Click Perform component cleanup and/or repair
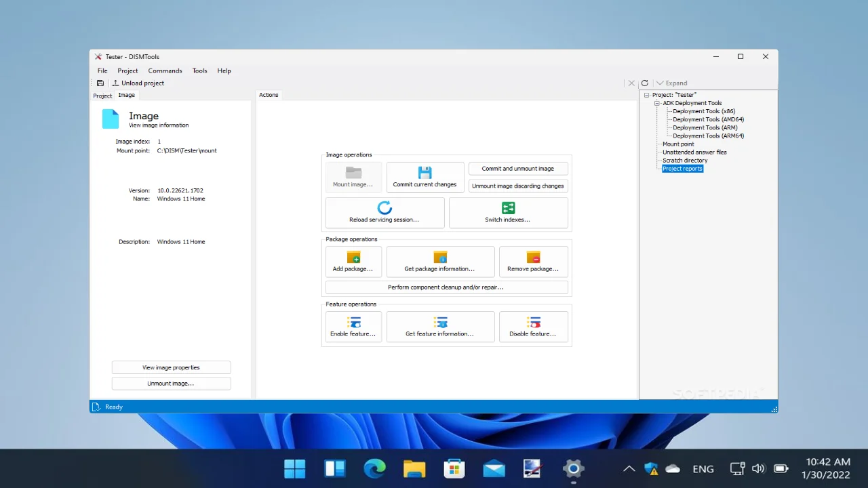 (446, 287)
